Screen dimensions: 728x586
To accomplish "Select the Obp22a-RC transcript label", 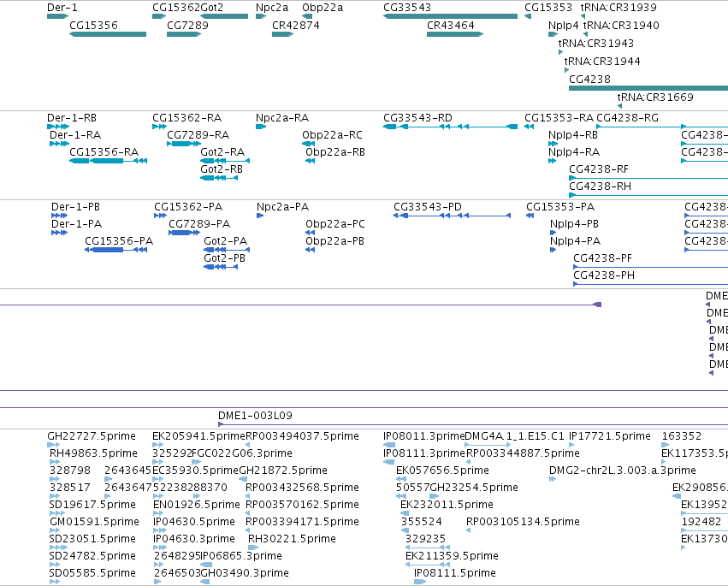I will pyautogui.click(x=333, y=134).
